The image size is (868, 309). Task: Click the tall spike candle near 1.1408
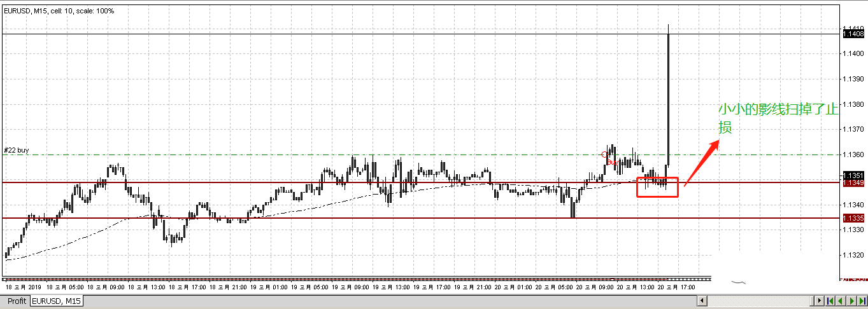tap(668, 95)
